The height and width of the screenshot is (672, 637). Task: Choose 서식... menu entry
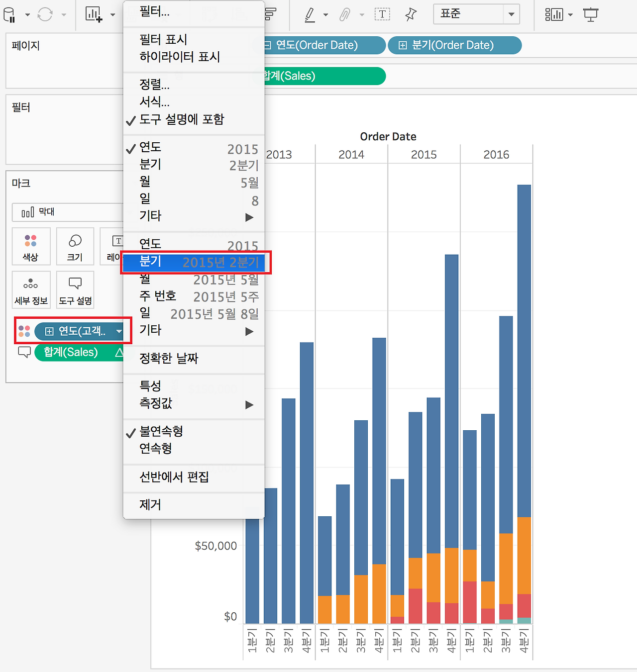coord(194,102)
